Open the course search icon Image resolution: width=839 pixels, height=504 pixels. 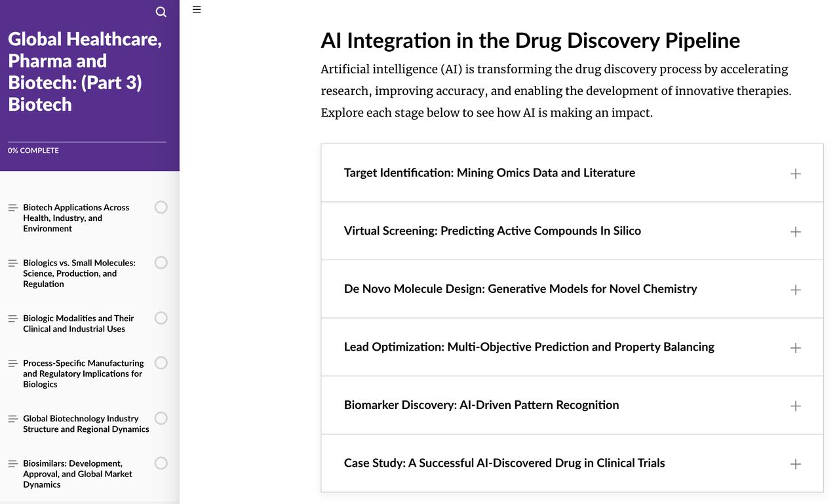click(x=161, y=12)
